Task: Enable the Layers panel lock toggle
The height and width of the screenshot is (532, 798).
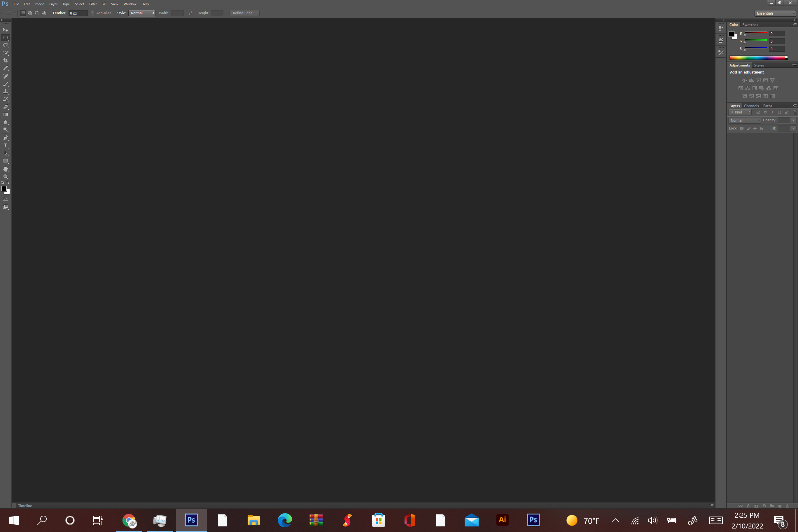Action: tap(761, 128)
